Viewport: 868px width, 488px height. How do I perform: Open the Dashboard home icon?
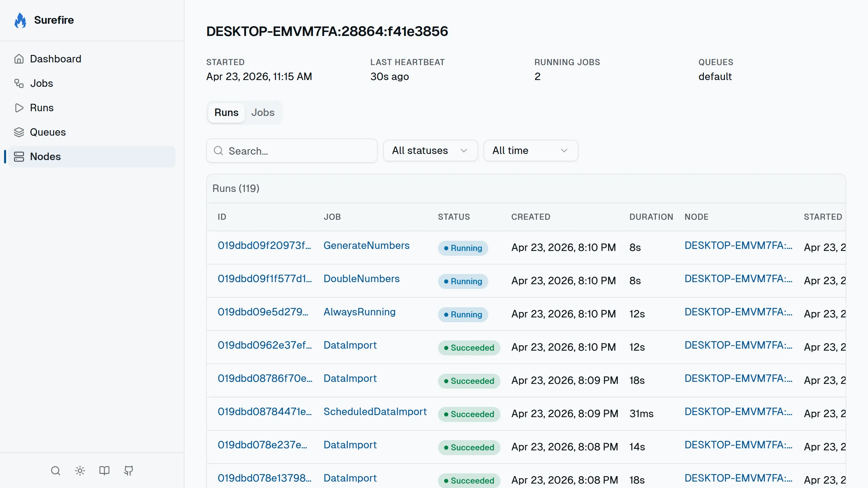coord(19,59)
